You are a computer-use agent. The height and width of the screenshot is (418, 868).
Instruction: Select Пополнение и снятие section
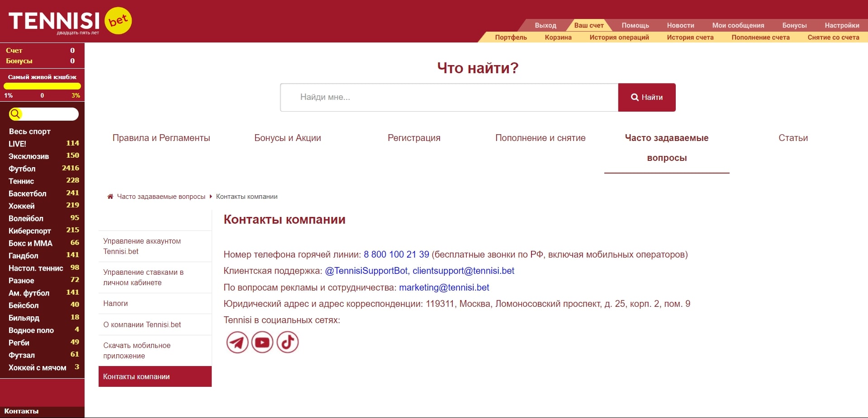pos(541,138)
